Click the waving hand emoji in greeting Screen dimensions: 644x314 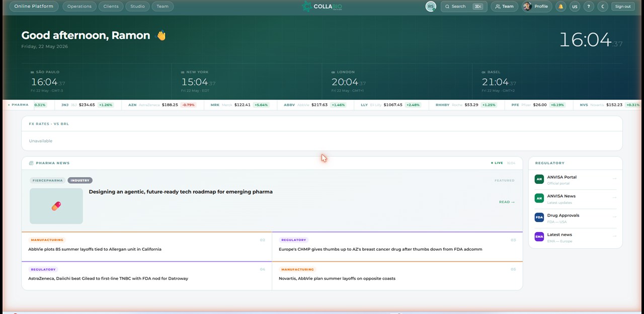tap(161, 36)
